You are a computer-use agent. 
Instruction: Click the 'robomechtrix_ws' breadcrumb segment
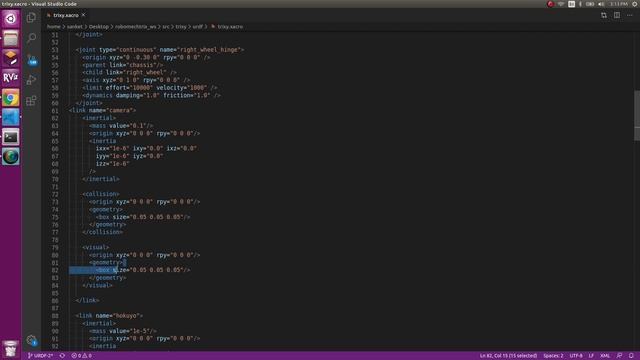pyautogui.click(x=136, y=27)
